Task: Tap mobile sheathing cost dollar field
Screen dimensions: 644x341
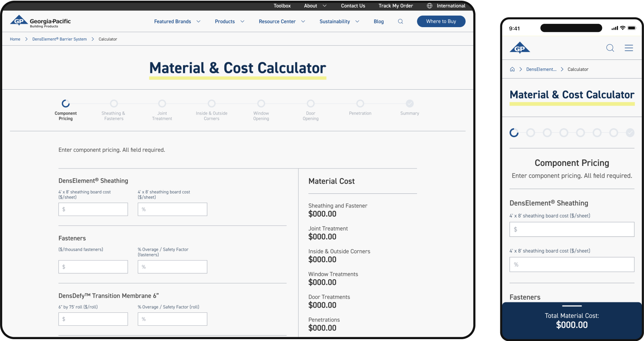Action: 572,229
